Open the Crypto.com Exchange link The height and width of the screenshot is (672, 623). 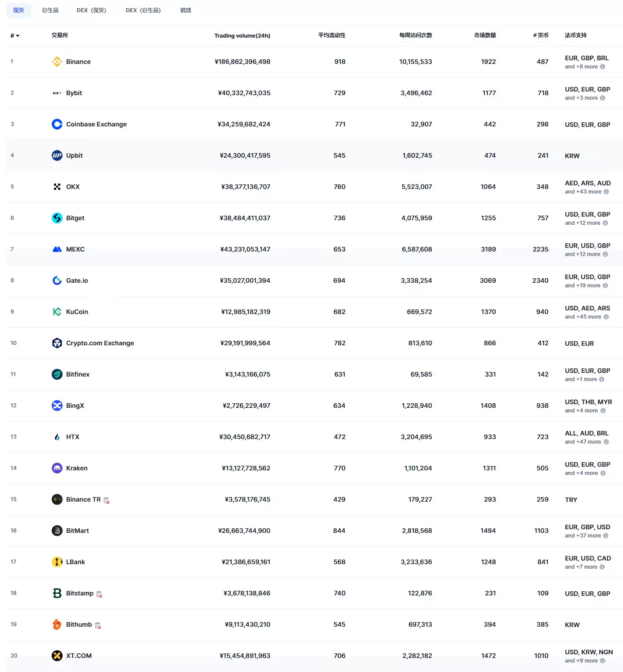100,343
